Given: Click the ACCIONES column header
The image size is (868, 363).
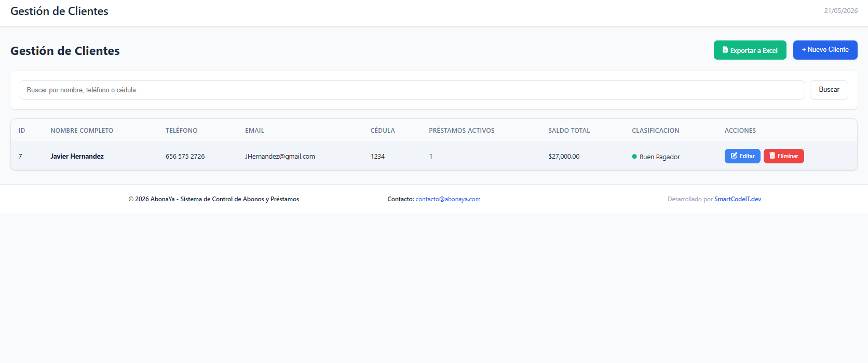Looking at the screenshot, I should tap(740, 131).
